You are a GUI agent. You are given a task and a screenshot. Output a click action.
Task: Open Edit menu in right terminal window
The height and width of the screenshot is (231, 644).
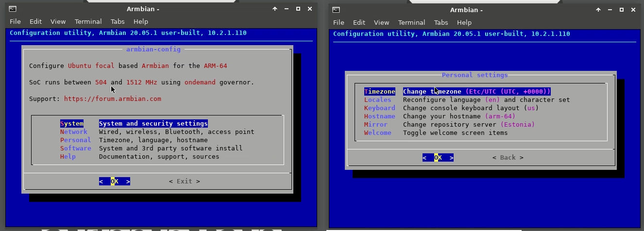click(359, 22)
